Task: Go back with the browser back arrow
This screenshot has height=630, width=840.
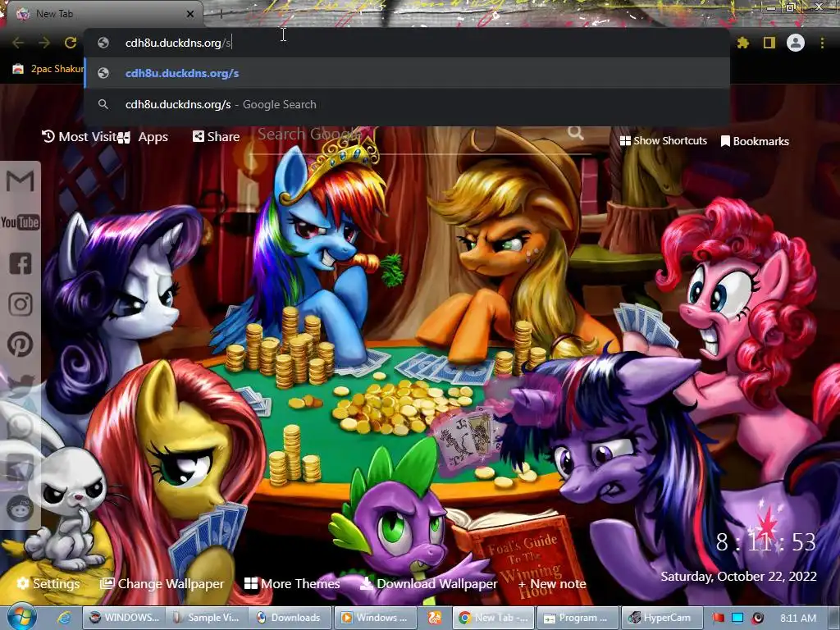Action: [18, 43]
